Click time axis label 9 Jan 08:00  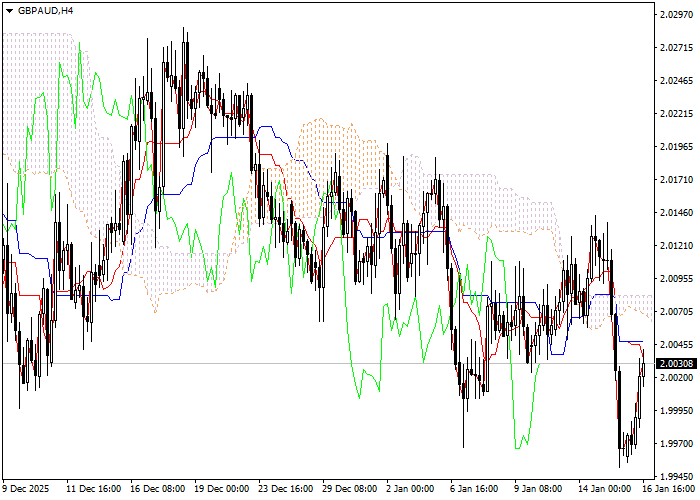pos(538,489)
